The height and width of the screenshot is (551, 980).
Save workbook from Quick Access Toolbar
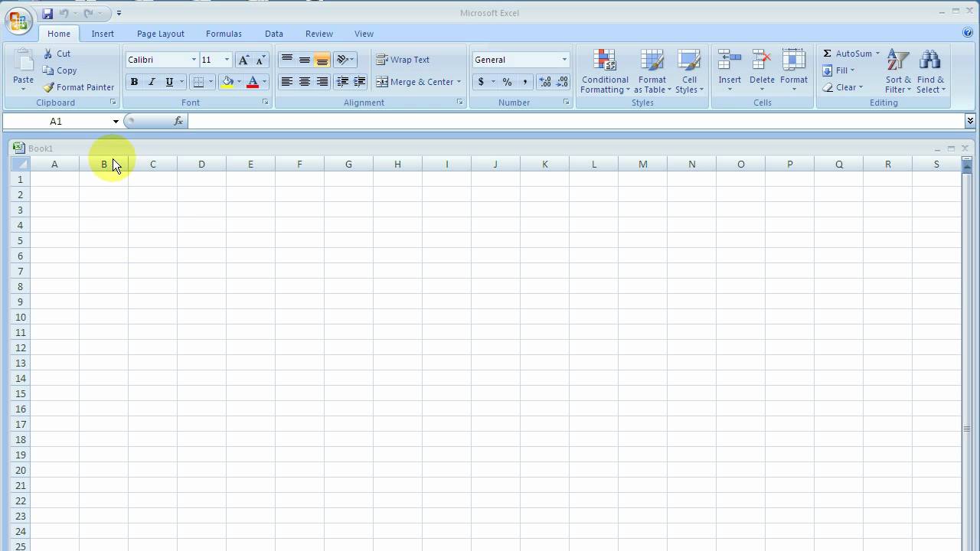[x=47, y=13]
